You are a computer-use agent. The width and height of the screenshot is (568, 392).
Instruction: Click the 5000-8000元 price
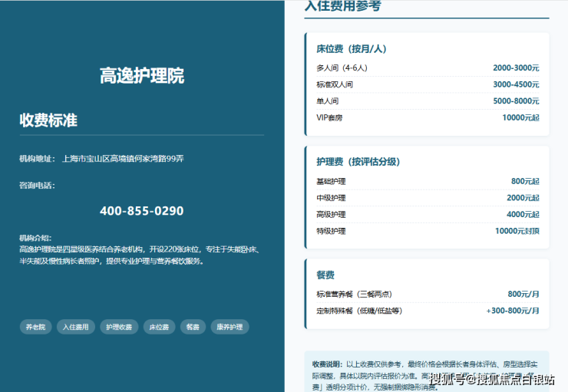[x=516, y=101]
